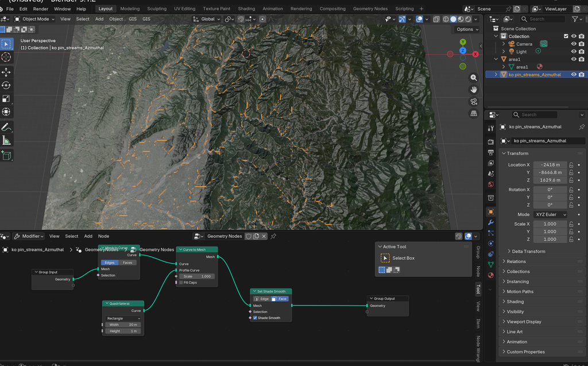This screenshot has height=366, width=588.
Task: Open the File menu
Action: pos(10,9)
